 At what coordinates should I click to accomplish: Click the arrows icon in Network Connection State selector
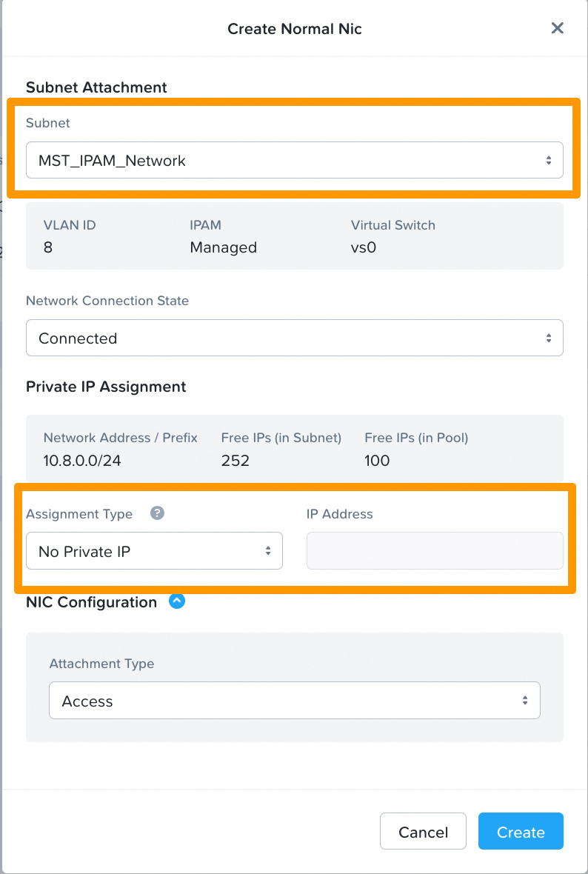coord(549,337)
